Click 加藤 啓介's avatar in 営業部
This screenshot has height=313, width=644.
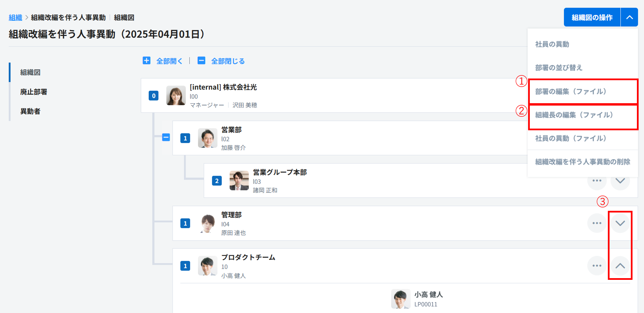tap(207, 138)
